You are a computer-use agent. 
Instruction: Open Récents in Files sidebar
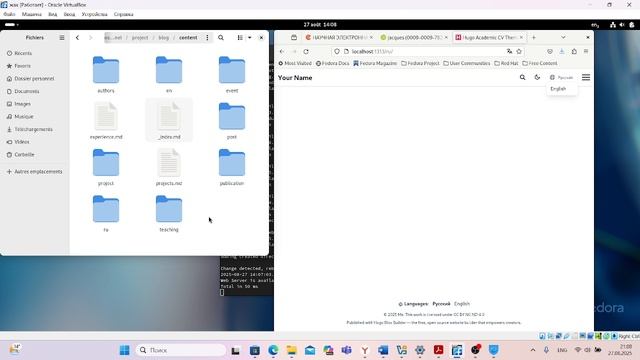point(23,53)
